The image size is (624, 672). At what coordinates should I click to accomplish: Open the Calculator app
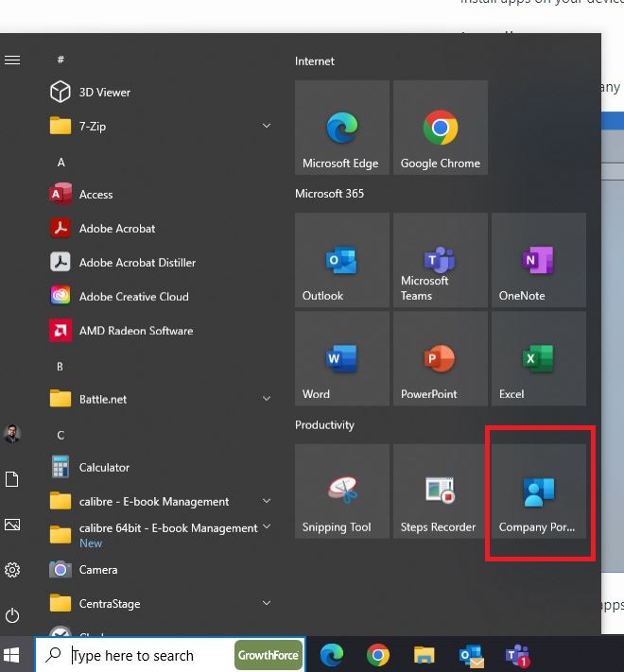pos(161,467)
